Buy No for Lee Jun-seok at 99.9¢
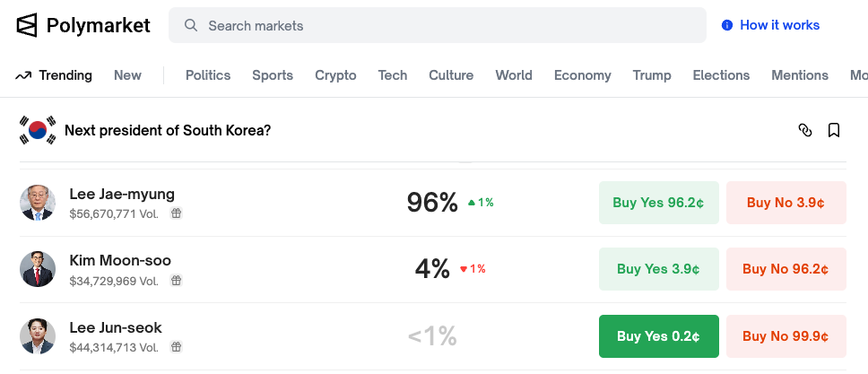Viewport: 868px width, 374px height. pyautogui.click(x=786, y=336)
